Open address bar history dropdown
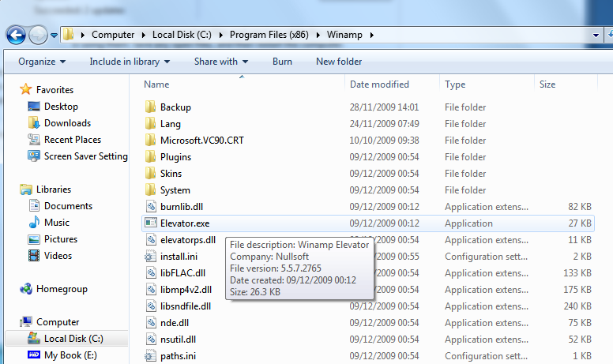613x364 pixels. 596,36
